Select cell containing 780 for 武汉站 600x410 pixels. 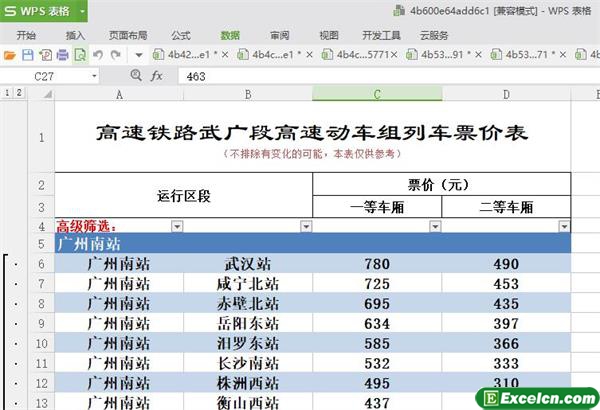(x=377, y=264)
